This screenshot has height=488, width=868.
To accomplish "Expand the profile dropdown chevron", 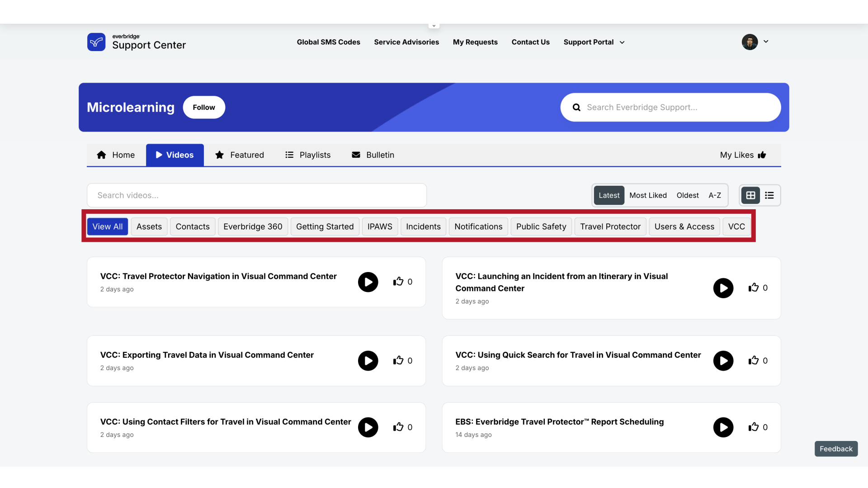I will (x=766, y=42).
